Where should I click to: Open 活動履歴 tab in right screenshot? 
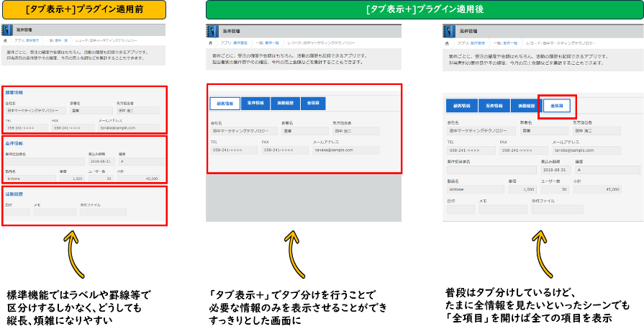tap(526, 106)
